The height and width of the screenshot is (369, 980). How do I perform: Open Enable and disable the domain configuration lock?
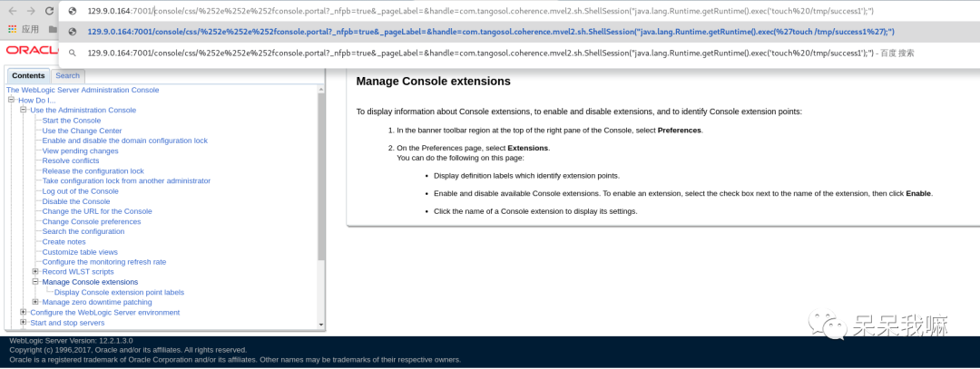pos(125,141)
